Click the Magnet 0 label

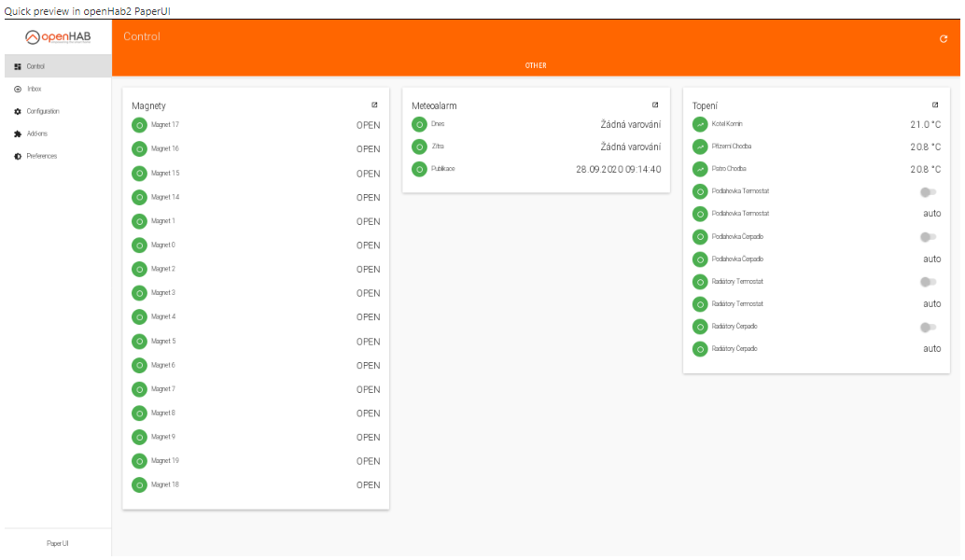point(163,245)
